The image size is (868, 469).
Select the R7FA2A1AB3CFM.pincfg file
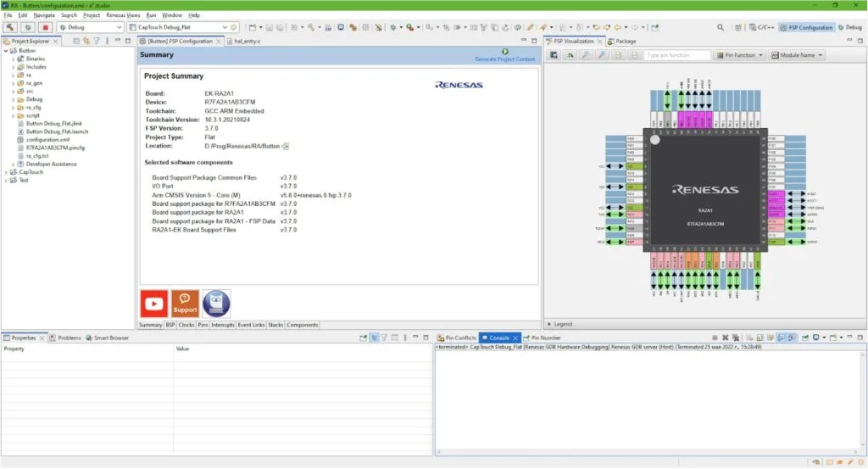[55, 148]
